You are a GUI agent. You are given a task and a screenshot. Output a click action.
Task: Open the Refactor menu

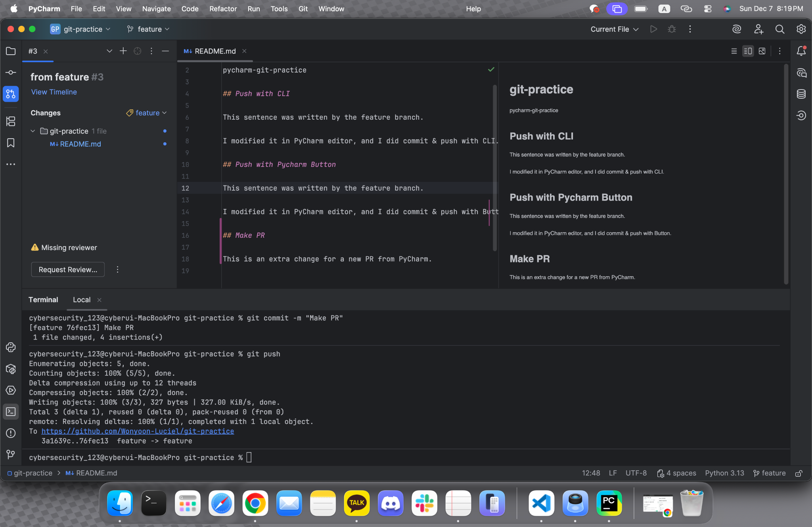tap(223, 9)
